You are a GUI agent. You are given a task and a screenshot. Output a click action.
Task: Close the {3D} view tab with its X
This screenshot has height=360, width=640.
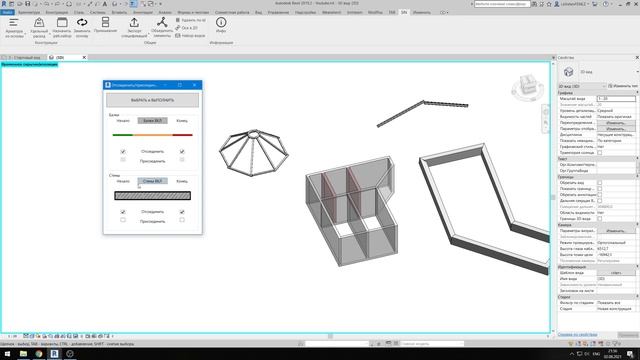point(84,58)
